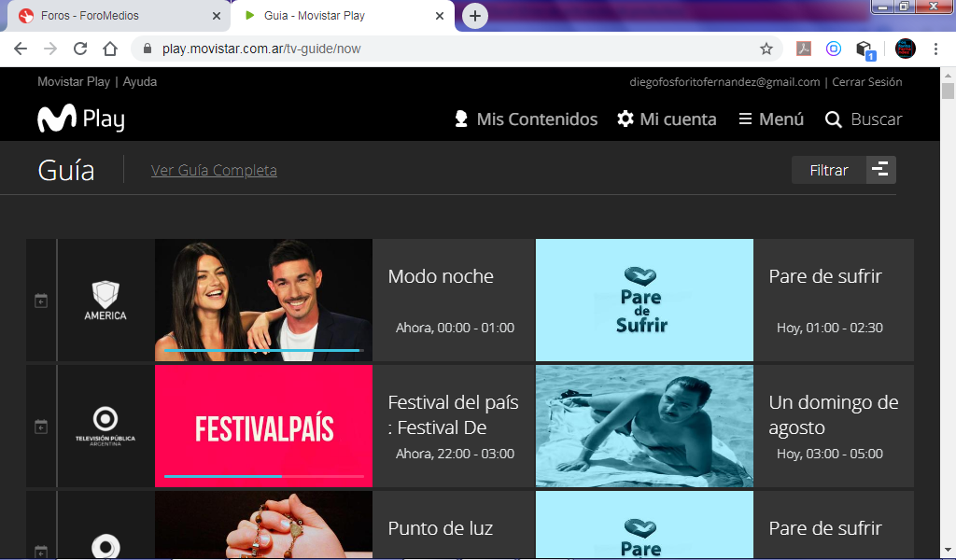Screen dimensions: 956x560
Task: Open Mis Contenidos
Action: tap(526, 119)
